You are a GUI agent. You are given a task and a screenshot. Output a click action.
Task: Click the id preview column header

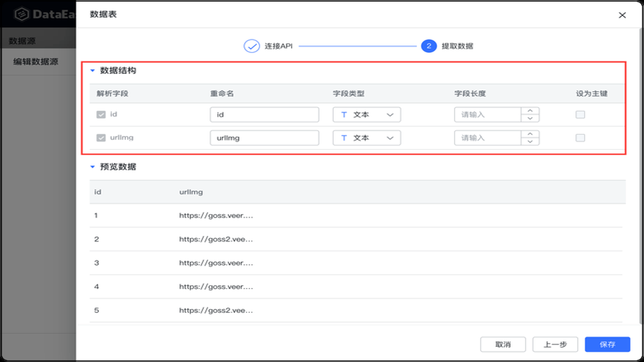(98, 192)
